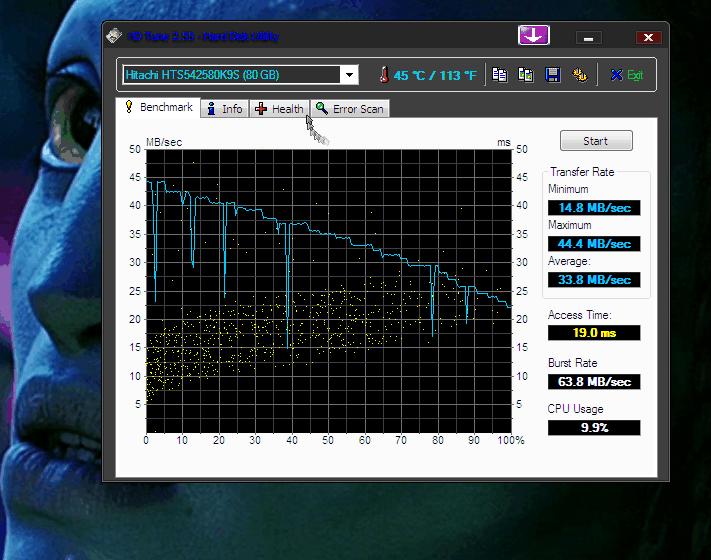Click the magnifier icon on Error Scan tab

point(321,108)
